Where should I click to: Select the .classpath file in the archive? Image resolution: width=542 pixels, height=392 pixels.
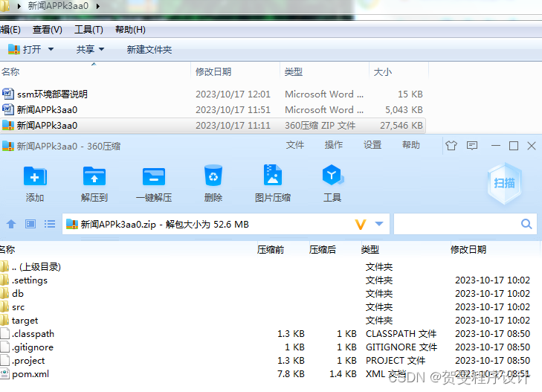pos(33,334)
